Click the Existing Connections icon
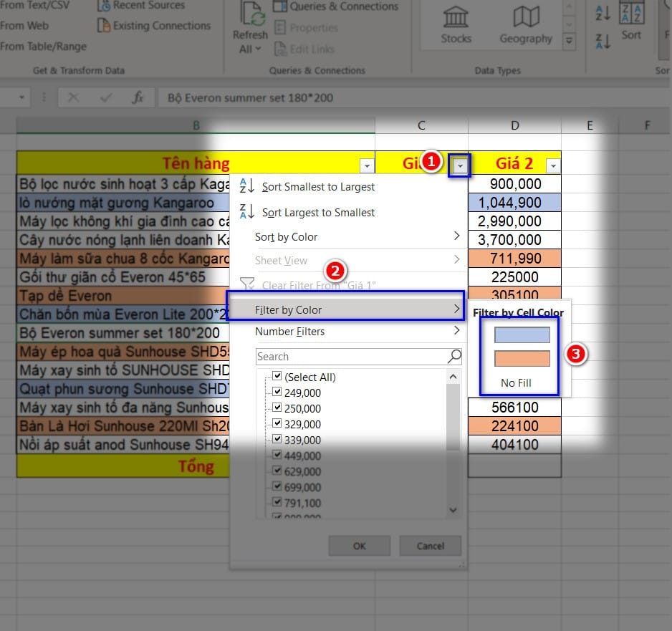 click(x=103, y=26)
